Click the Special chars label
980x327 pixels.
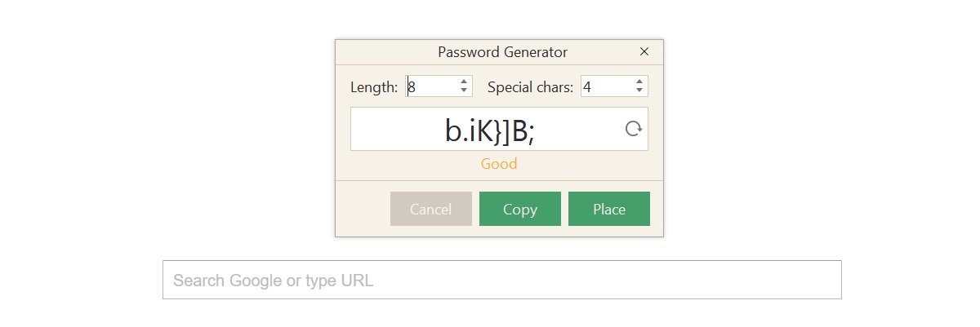(531, 87)
